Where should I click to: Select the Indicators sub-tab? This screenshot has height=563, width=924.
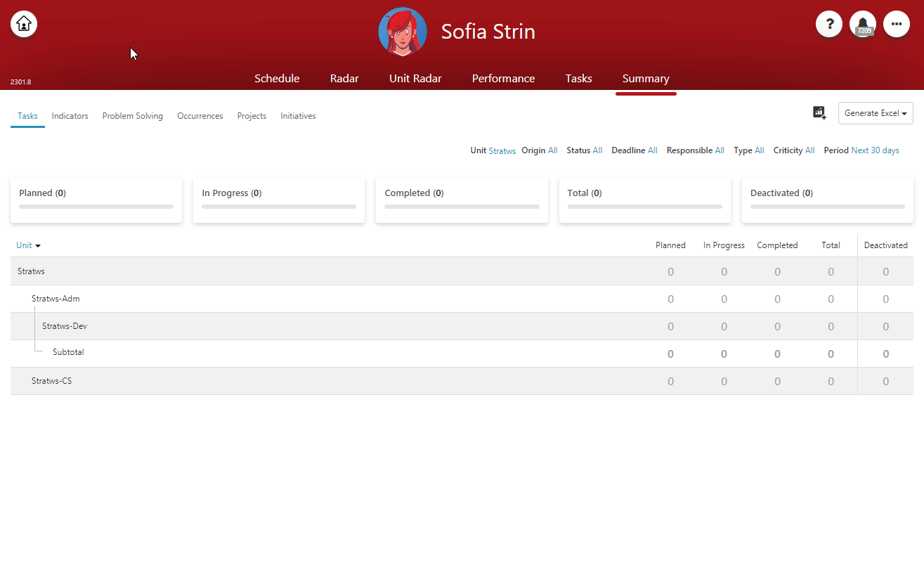pyautogui.click(x=70, y=116)
